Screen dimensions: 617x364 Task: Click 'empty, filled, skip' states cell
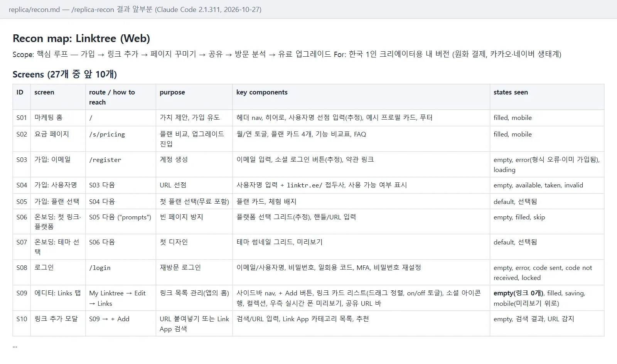(x=547, y=222)
